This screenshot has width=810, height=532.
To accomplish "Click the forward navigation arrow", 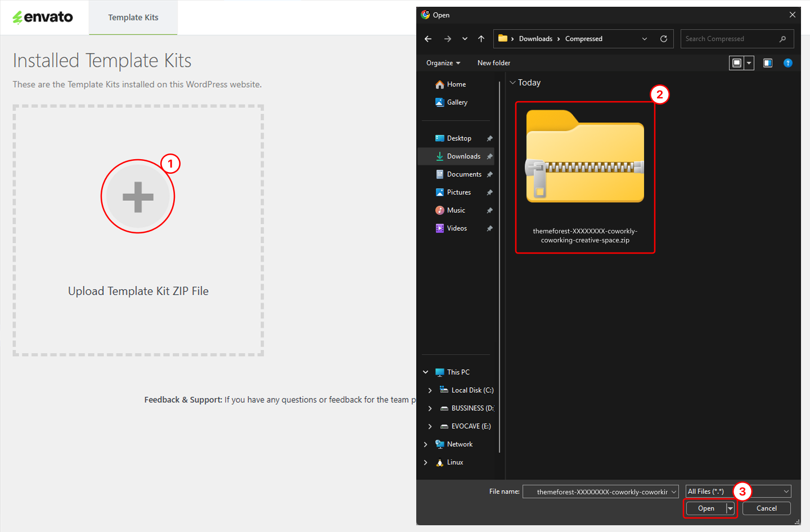I will point(448,39).
